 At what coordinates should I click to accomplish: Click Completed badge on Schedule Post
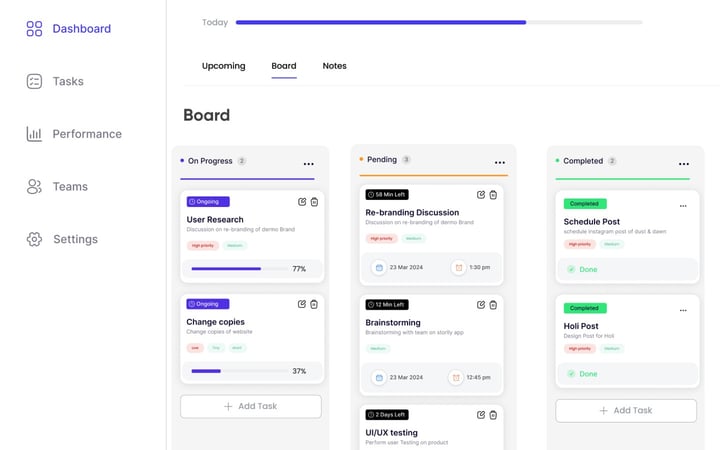coord(585,203)
